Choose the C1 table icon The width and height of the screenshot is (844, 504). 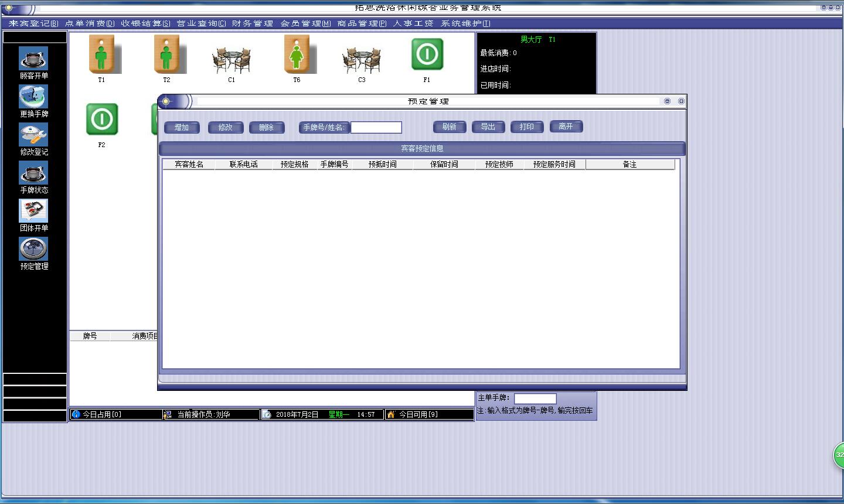pos(232,60)
